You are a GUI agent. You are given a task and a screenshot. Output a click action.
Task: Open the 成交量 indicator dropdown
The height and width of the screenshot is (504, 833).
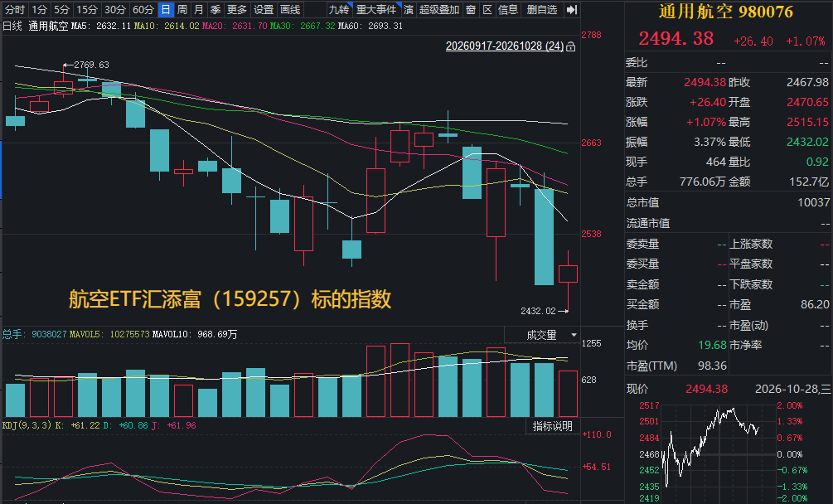tap(542, 335)
